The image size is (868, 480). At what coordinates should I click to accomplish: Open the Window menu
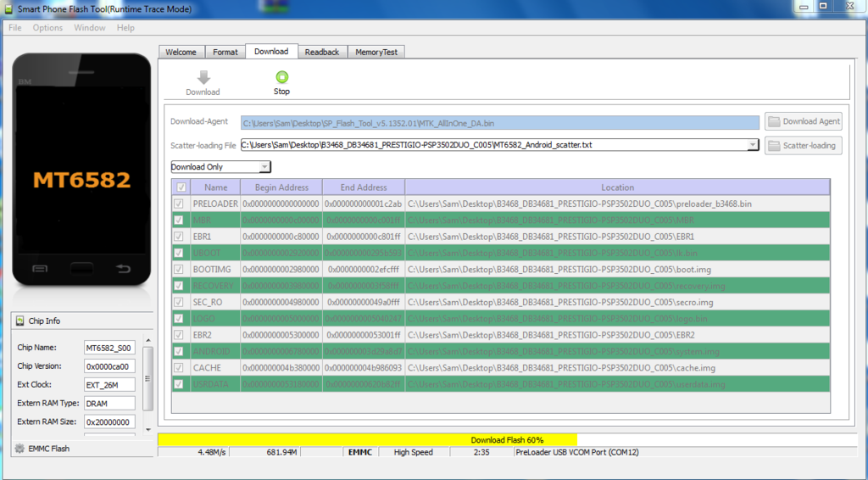89,28
